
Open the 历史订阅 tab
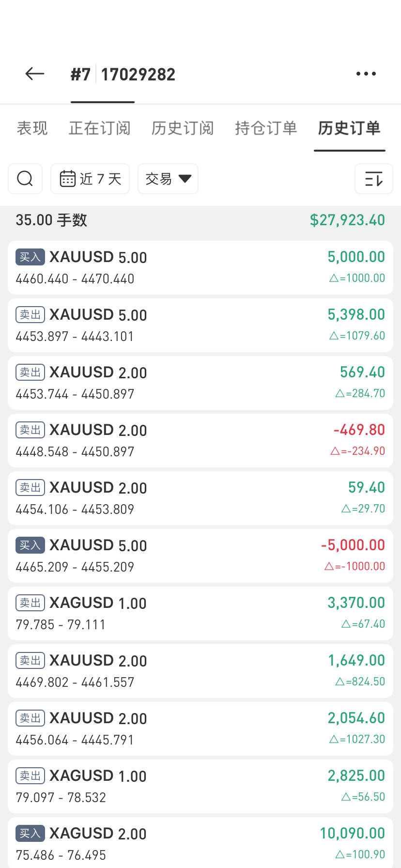tap(183, 128)
